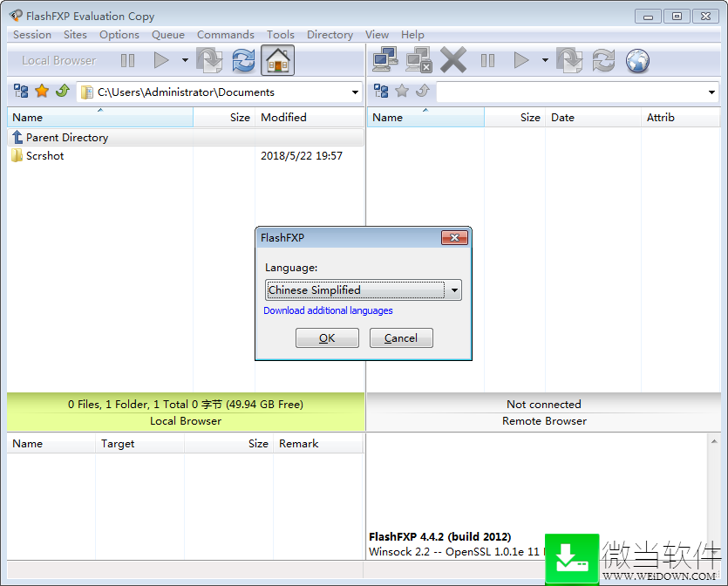Click remote Size column header
The width and height of the screenshot is (728, 586).
514,118
